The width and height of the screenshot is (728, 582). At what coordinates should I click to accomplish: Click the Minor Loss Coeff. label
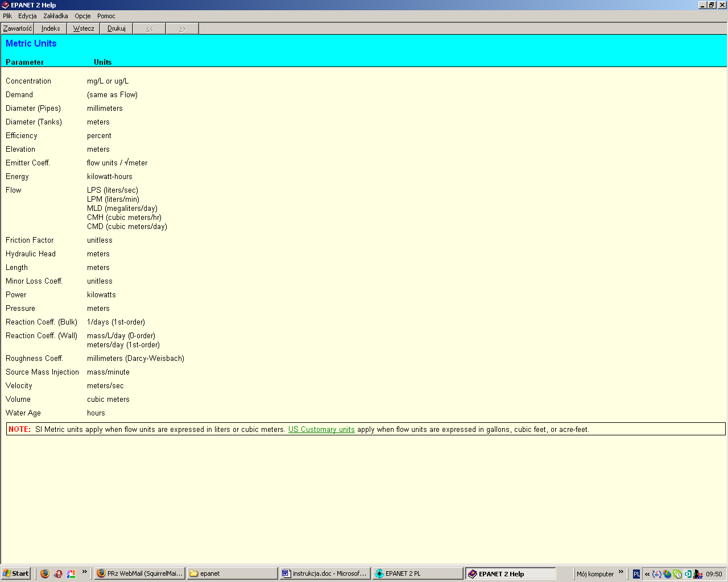click(34, 281)
